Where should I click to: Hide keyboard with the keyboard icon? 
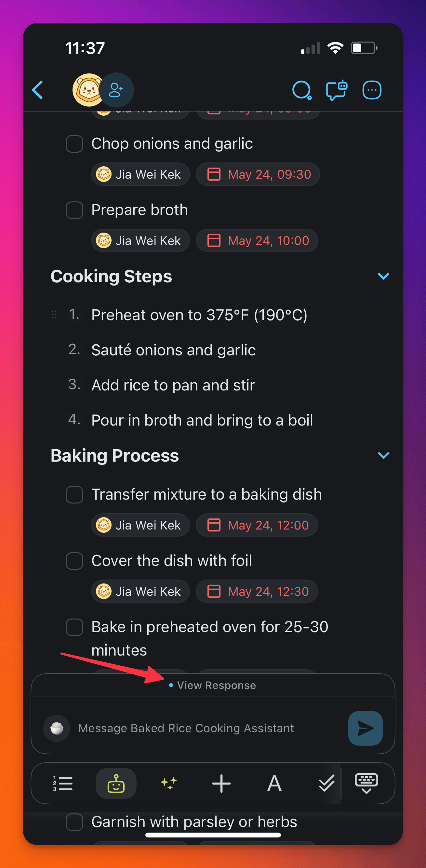366,783
